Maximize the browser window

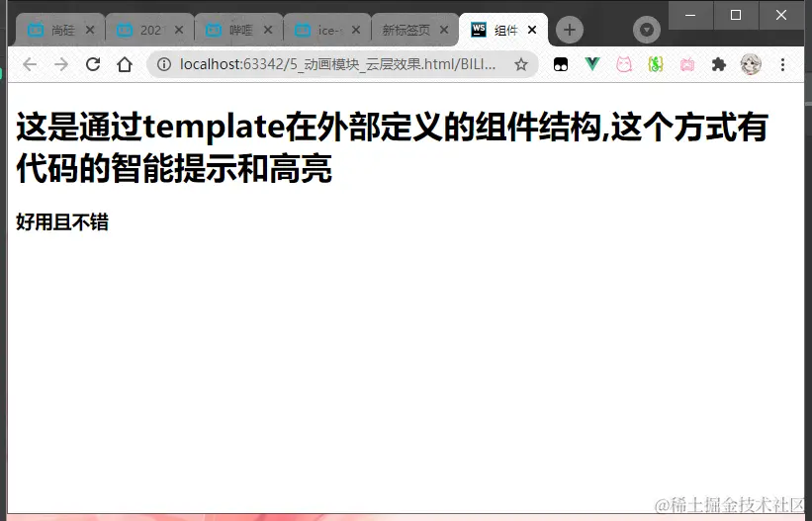coord(736,15)
